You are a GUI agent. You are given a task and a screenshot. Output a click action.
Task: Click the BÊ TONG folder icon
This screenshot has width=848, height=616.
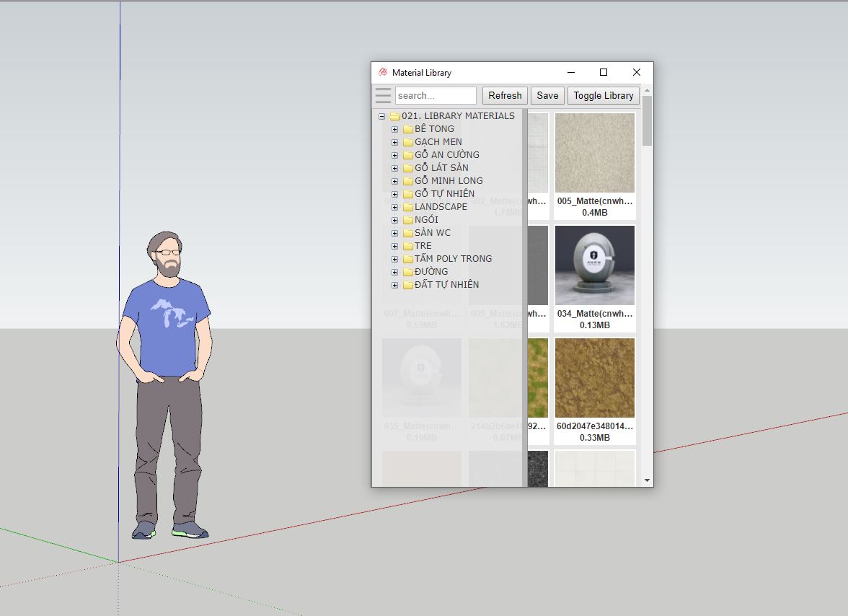pyautogui.click(x=407, y=128)
